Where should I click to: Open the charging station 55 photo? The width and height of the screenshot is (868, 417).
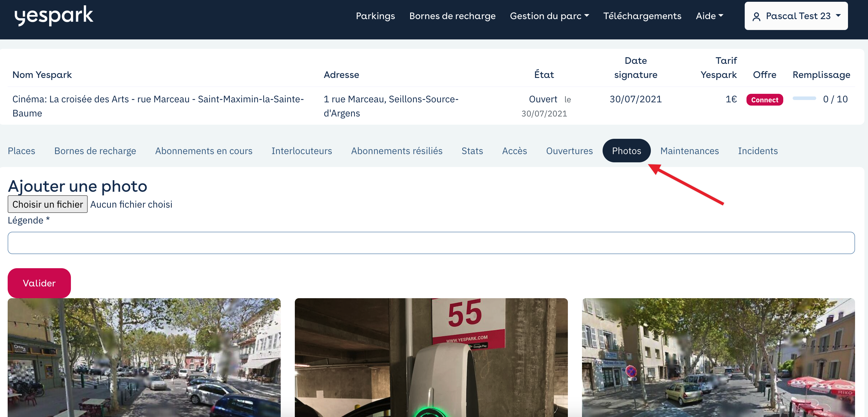pos(431,357)
